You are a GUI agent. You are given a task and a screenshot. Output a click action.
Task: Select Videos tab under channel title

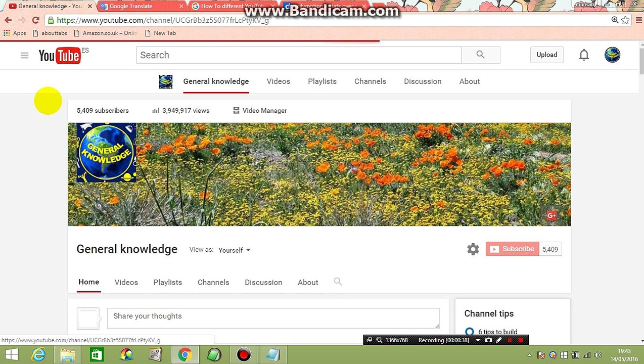click(x=126, y=283)
